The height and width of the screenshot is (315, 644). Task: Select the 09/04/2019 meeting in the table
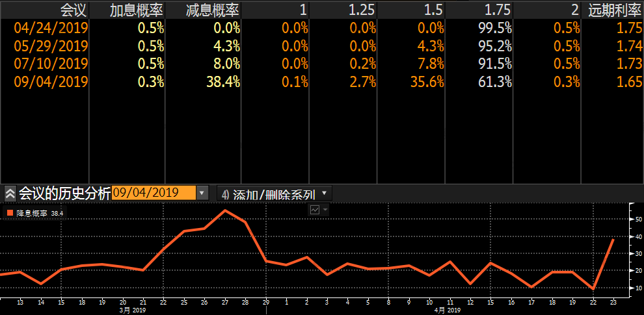click(50, 82)
